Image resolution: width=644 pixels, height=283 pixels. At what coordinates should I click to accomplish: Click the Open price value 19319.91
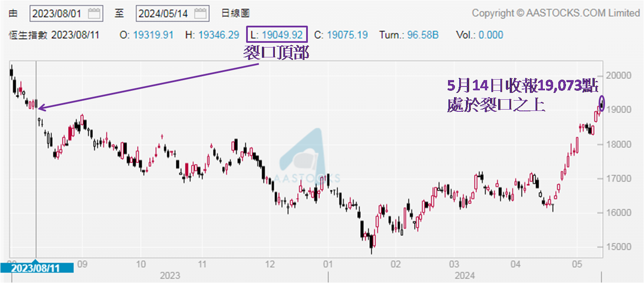[x=153, y=35]
